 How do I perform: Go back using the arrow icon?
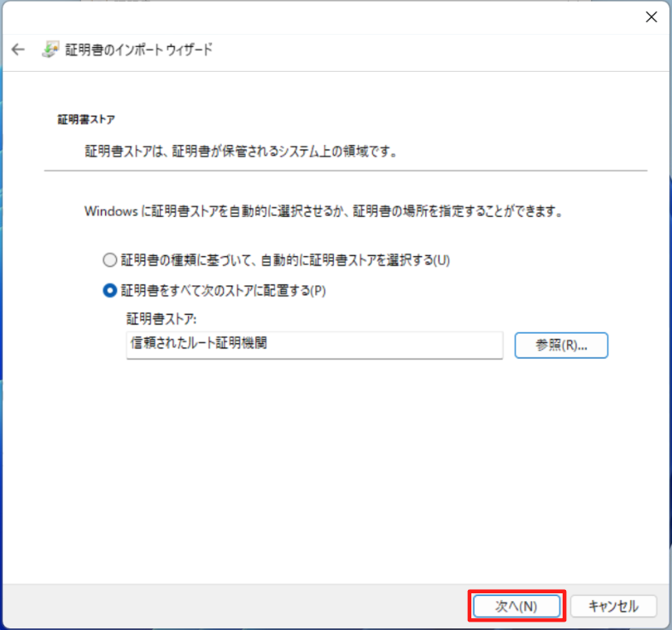(18, 50)
